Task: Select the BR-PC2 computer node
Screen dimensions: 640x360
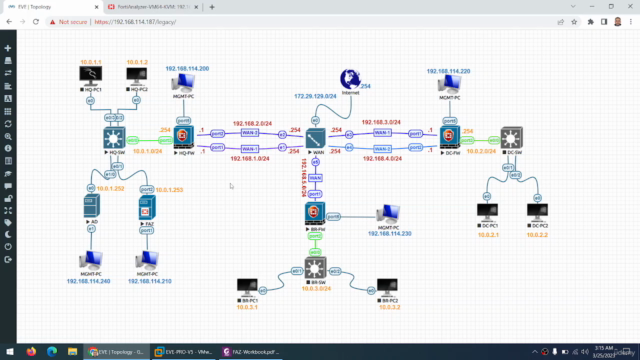Action: 387,287
